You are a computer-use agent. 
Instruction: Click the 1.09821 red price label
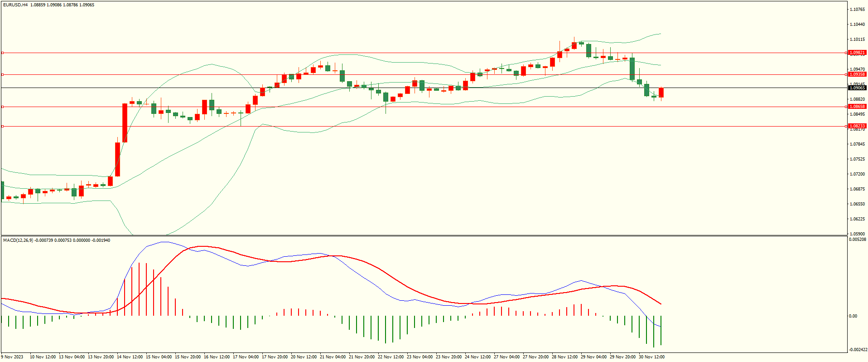(x=857, y=53)
